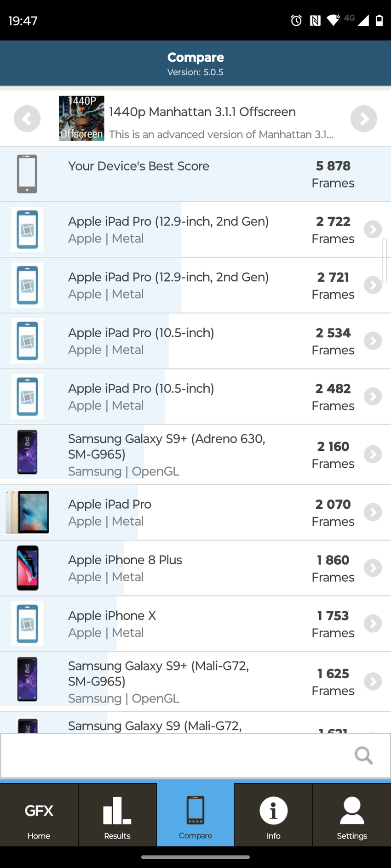Select the Compare tab
The image size is (391, 868).
[x=195, y=815]
